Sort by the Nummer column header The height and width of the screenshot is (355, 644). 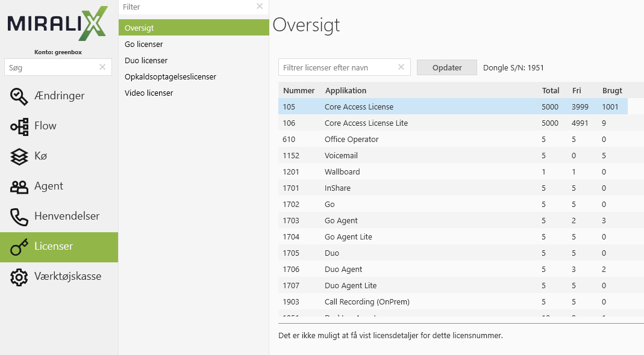[299, 91]
